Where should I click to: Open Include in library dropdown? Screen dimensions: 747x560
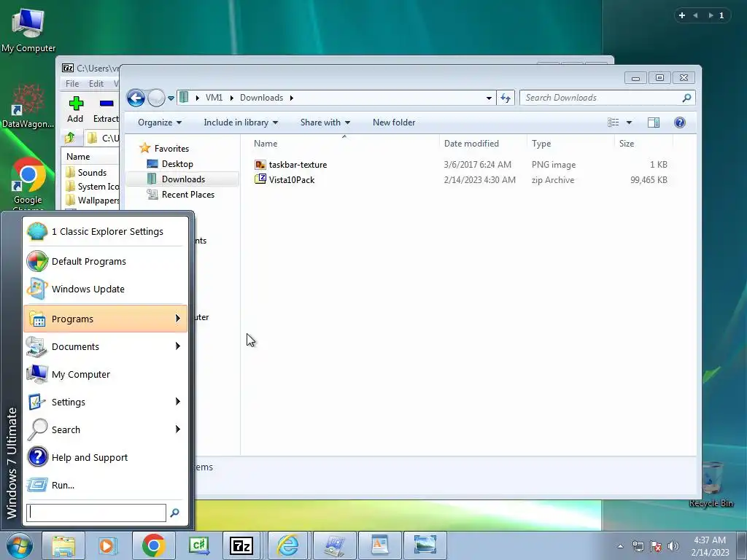(241, 122)
